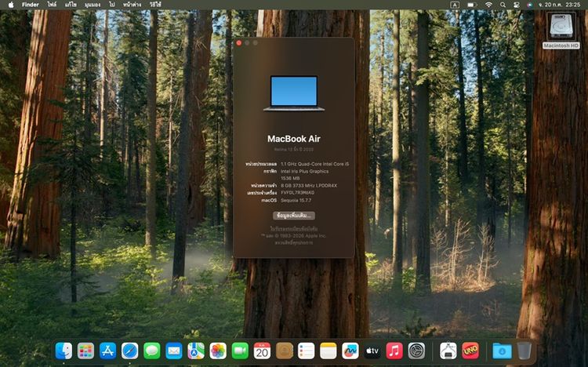Open the Trash in the dock

click(524, 351)
